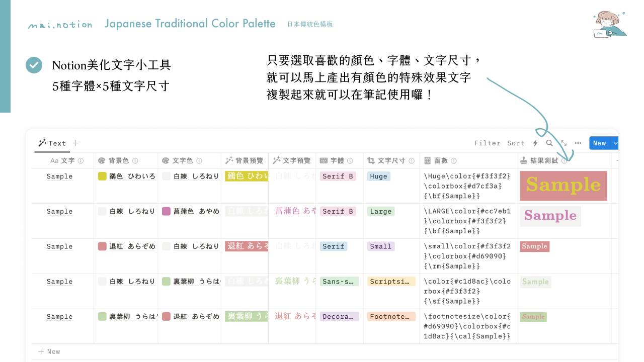The width and height of the screenshot is (644, 362).
Task: Click Sample text cell in Footnote… row
Action: coord(60,317)
